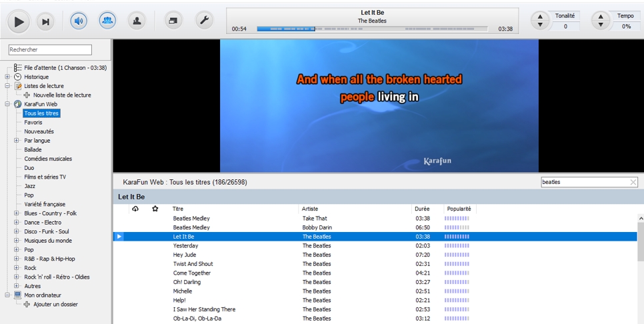The image size is (644, 324).
Task: Select Beatles Medley by Take That
Action: pyautogui.click(x=375, y=219)
